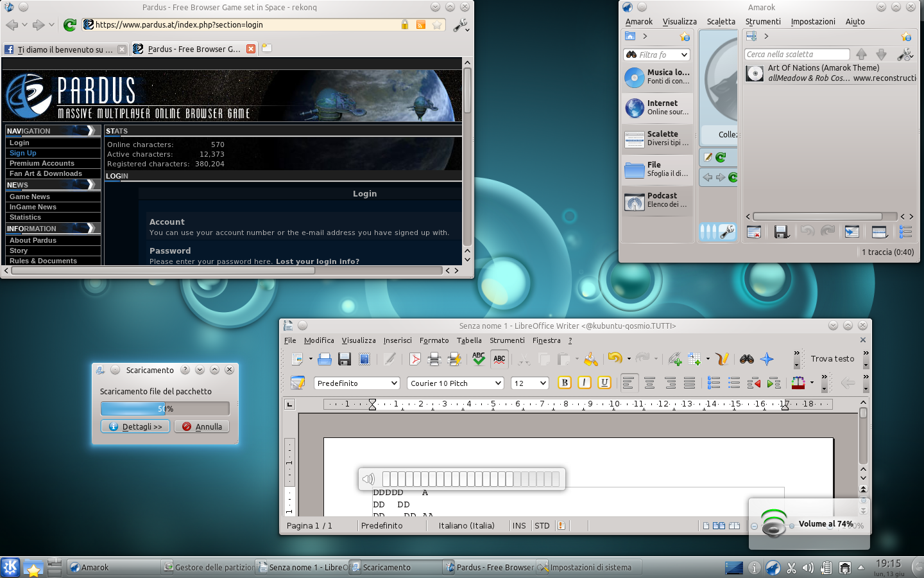924x578 pixels.
Task: Toggle AutoSpellcheck ABC button in Writer
Action: 499,359
